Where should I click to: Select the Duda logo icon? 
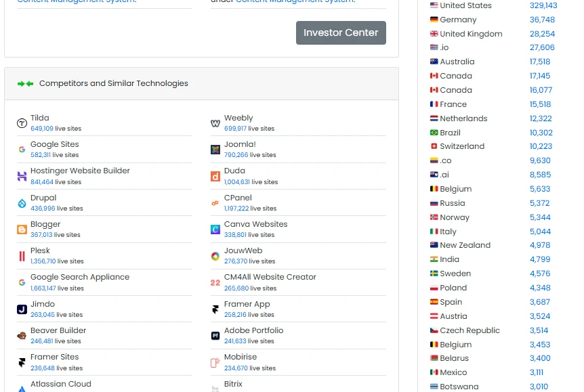point(216,177)
